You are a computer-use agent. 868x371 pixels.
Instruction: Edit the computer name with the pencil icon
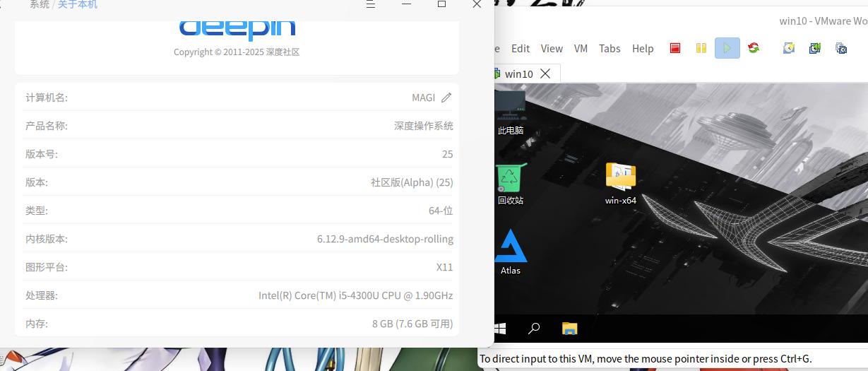tap(446, 98)
